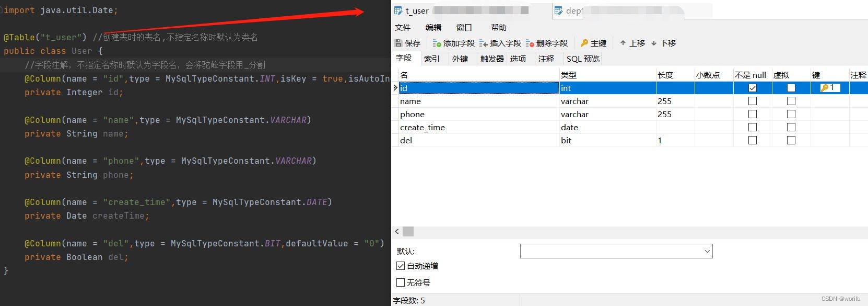The image size is (868, 306).
Task: Select the name field name cell
Action: pos(479,101)
